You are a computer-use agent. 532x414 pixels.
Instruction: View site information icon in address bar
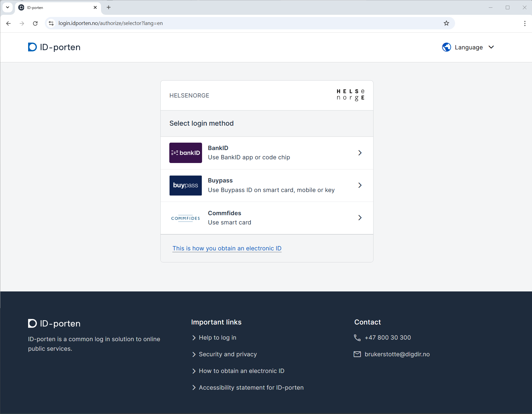tap(51, 23)
